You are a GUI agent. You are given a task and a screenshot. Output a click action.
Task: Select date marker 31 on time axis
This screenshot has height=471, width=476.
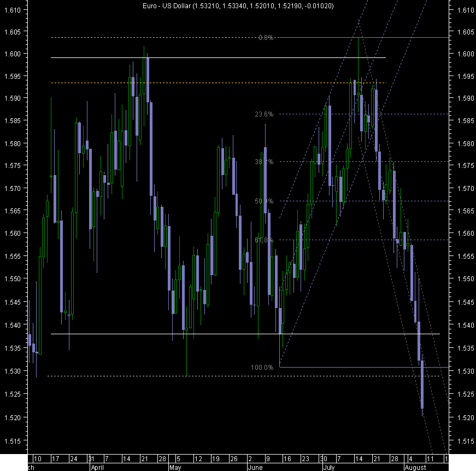point(91,459)
